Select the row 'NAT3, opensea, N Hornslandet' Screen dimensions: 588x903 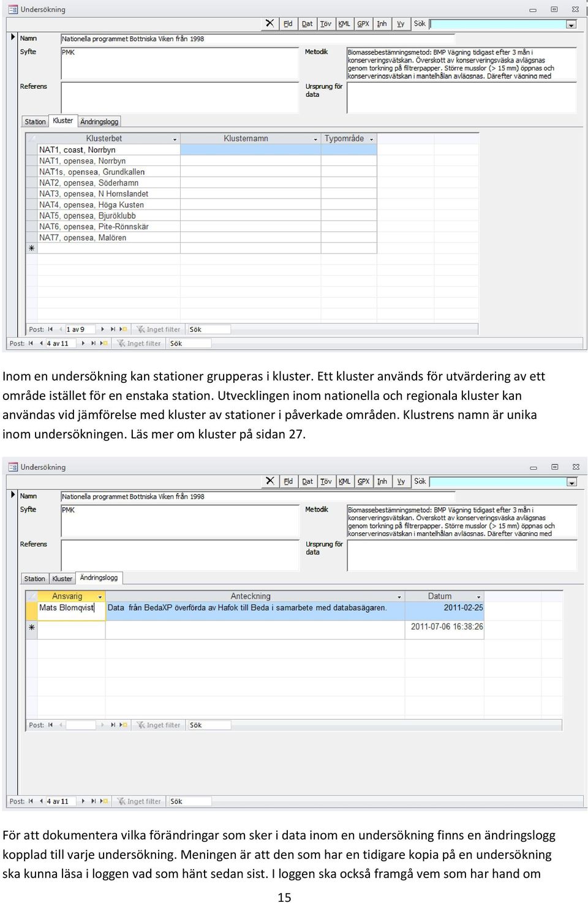pos(109,194)
